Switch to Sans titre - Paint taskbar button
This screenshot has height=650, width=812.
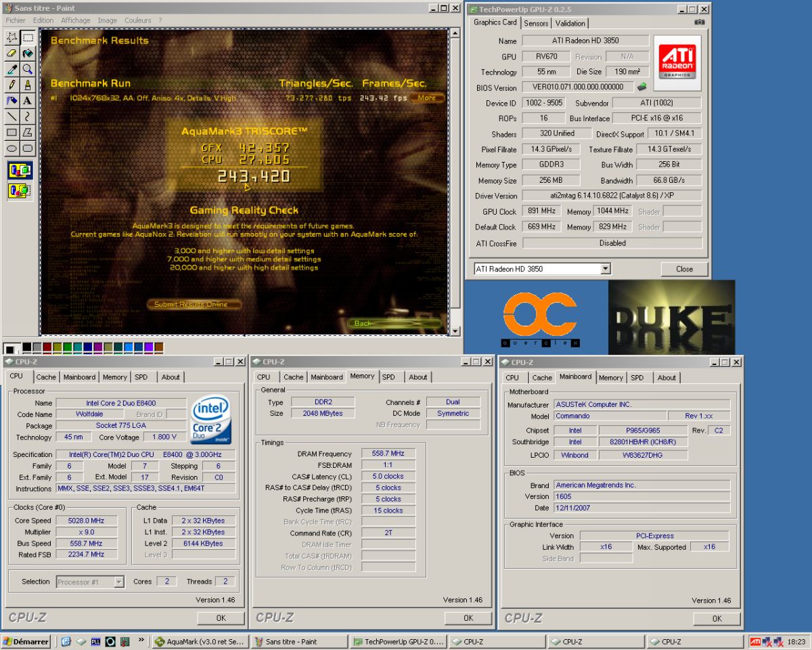pos(298,641)
